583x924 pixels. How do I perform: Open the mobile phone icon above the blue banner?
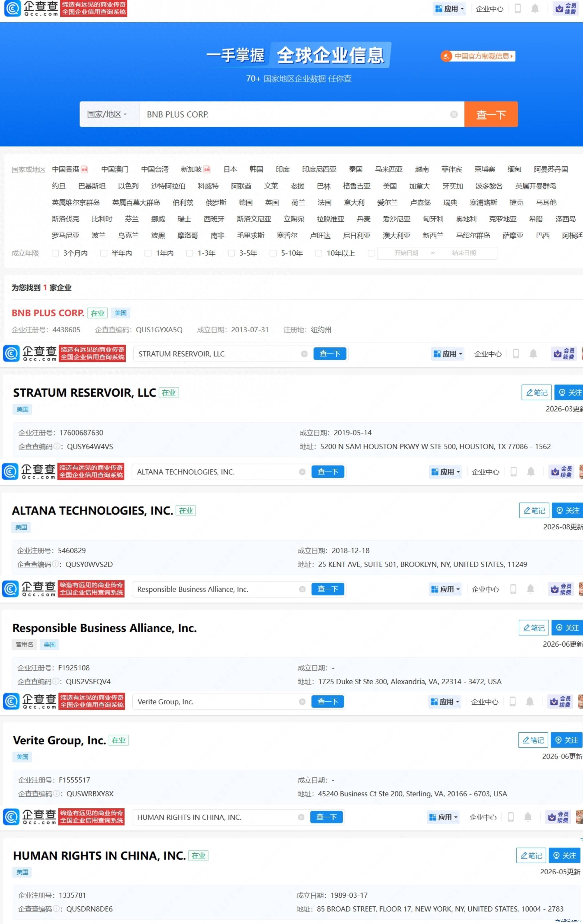517,8
